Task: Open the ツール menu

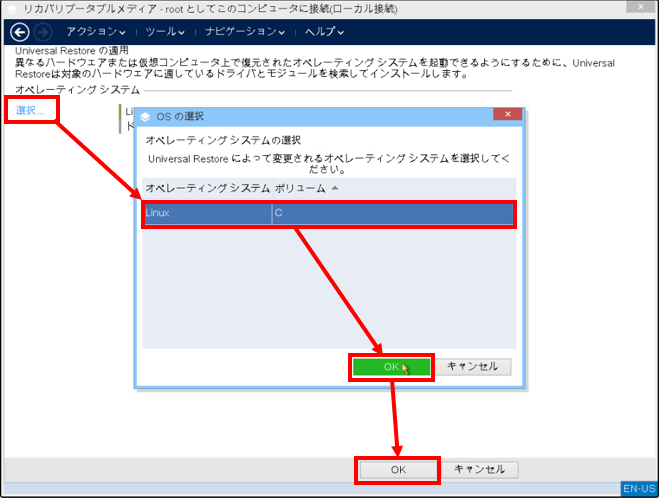Action: pyautogui.click(x=165, y=32)
